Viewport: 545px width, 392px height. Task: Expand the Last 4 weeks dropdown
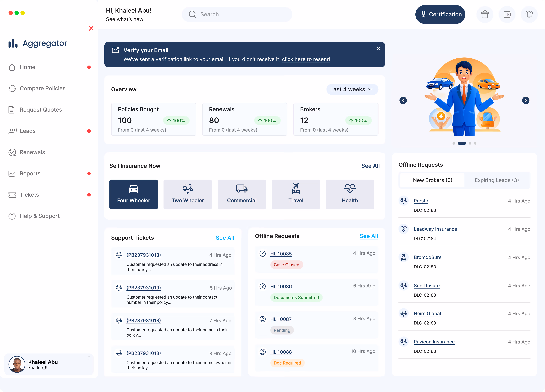352,89
